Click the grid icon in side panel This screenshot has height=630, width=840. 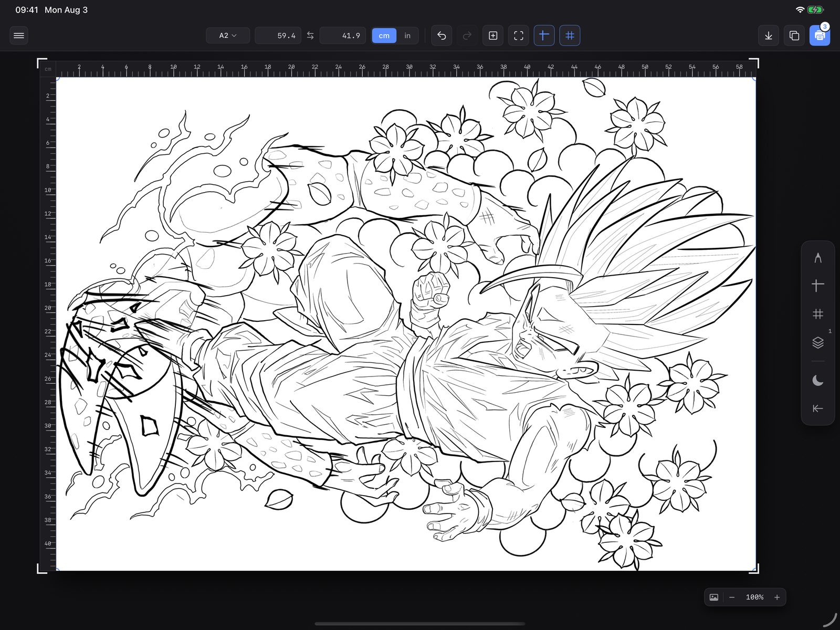click(818, 314)
